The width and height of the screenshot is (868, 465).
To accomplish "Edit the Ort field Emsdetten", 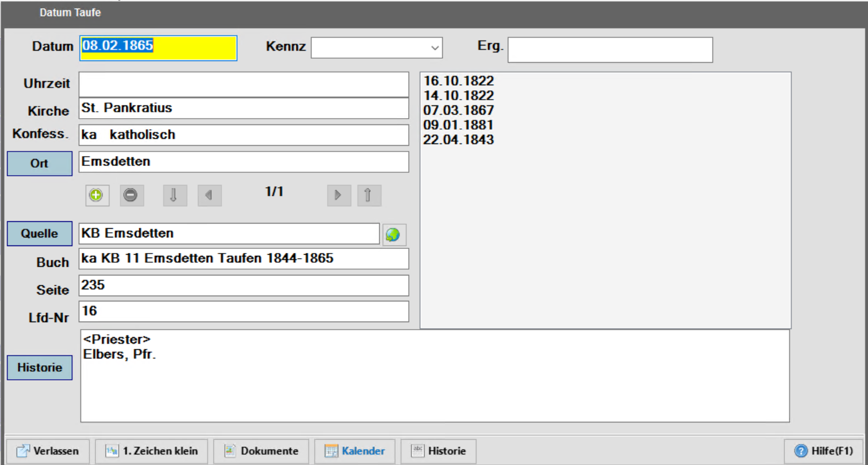I will (x=244, y=162).
